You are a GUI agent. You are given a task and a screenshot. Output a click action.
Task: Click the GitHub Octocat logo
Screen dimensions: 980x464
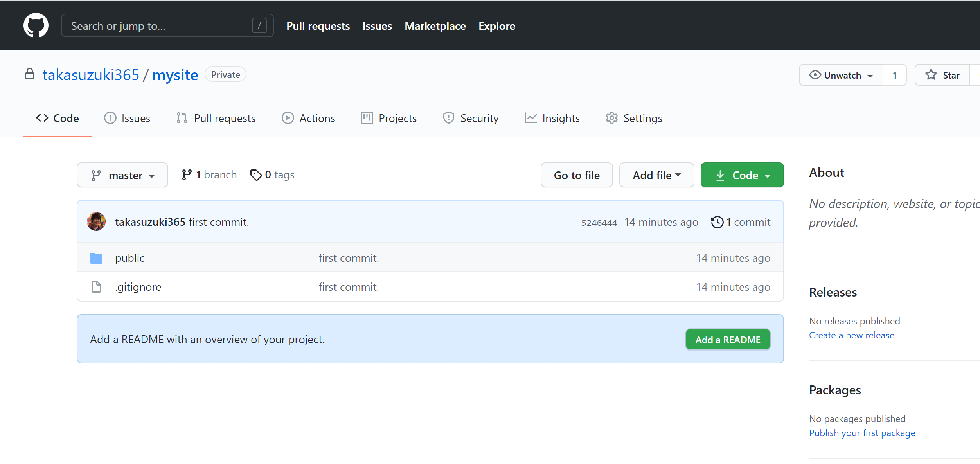[x=36, y=26]
